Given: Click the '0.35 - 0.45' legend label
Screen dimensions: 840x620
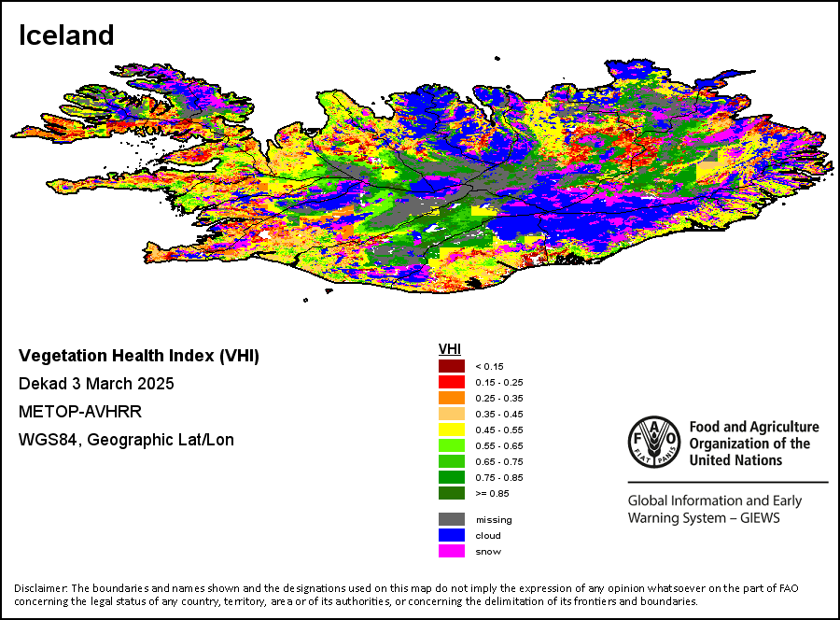Looking at the screenshot, I should click(499, 415).
